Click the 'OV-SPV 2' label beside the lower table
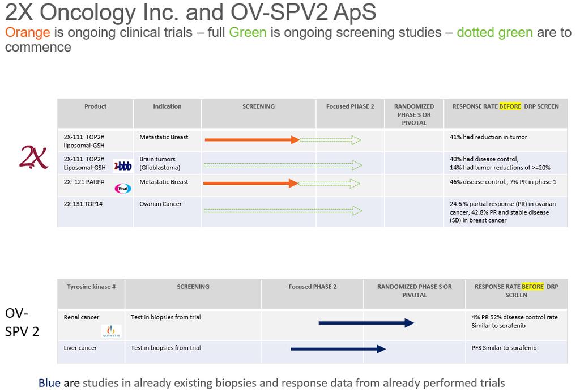This screenshot has height=392, width=580. tap(22, 322)
